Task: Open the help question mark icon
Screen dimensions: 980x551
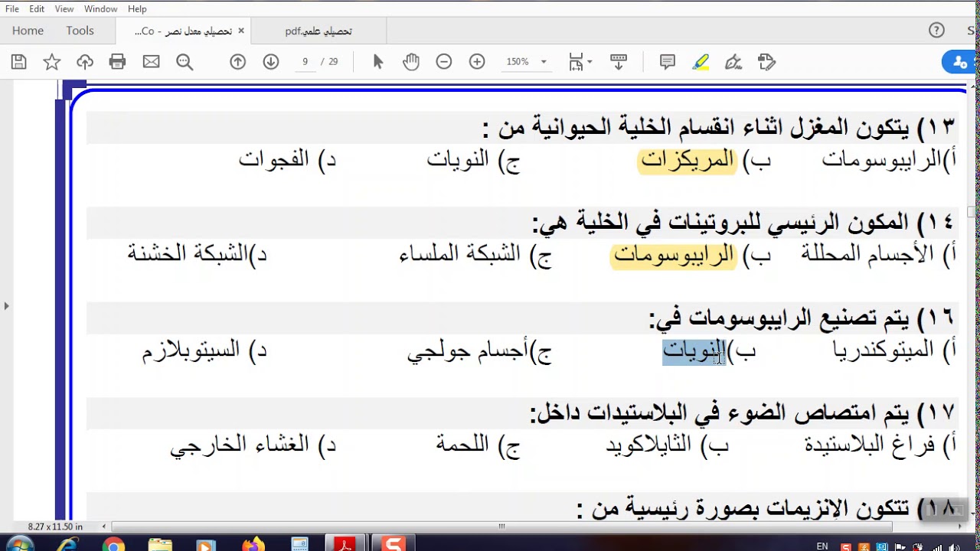Action: 936,31
